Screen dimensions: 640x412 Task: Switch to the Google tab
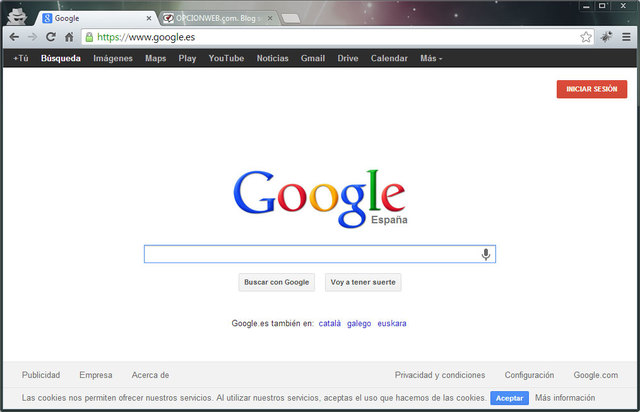[x=96, y=18]
